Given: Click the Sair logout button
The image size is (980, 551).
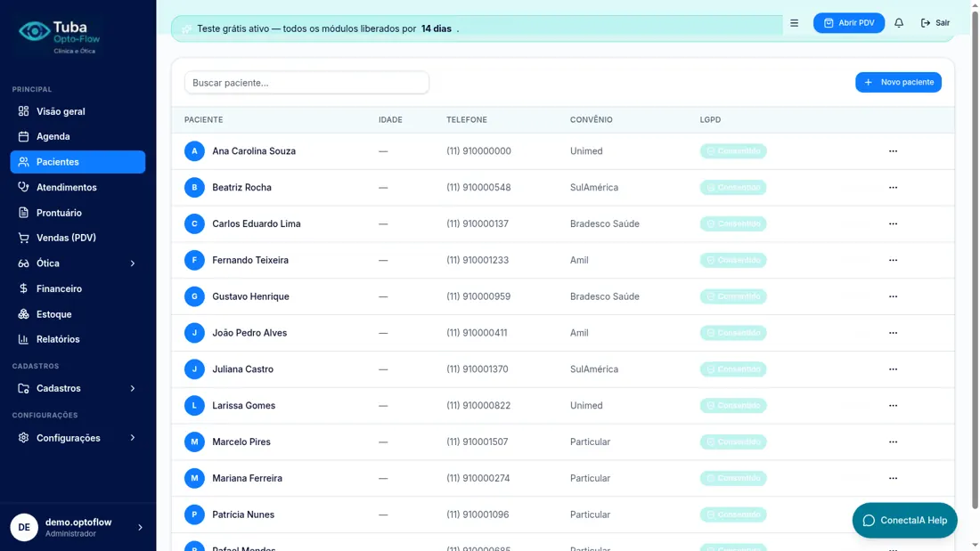Looking at the screenshot, I should [x=935, y=23].
